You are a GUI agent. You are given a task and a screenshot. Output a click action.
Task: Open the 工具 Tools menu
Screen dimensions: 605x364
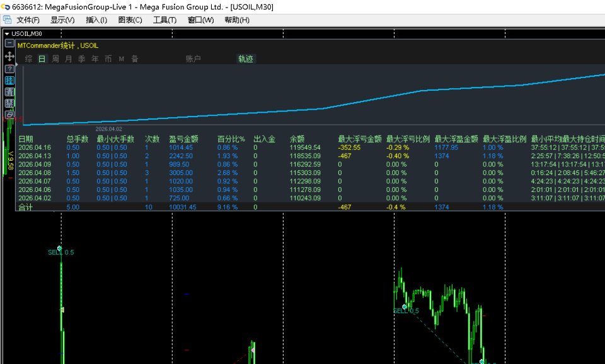(x=164, y=20)
